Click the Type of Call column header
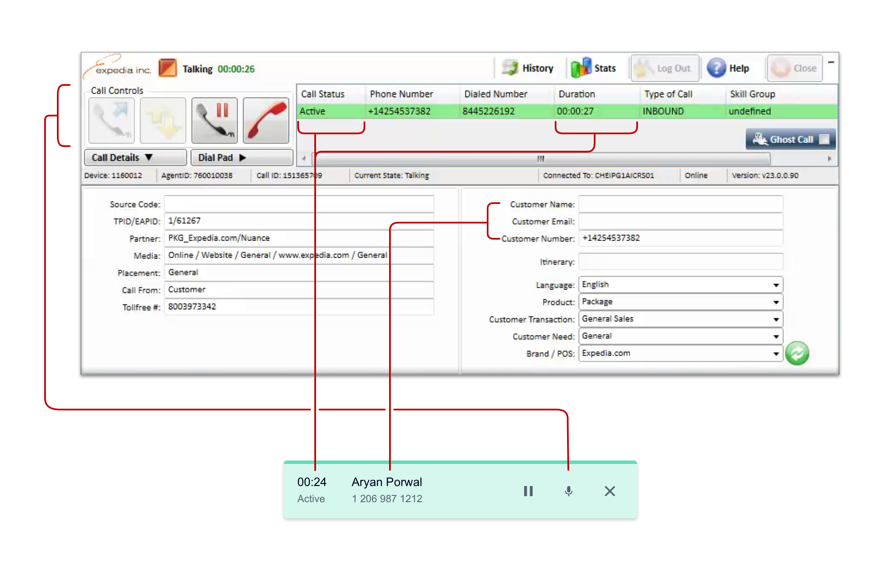This screenshot has width=892, height=588. (x=668, y=94)
